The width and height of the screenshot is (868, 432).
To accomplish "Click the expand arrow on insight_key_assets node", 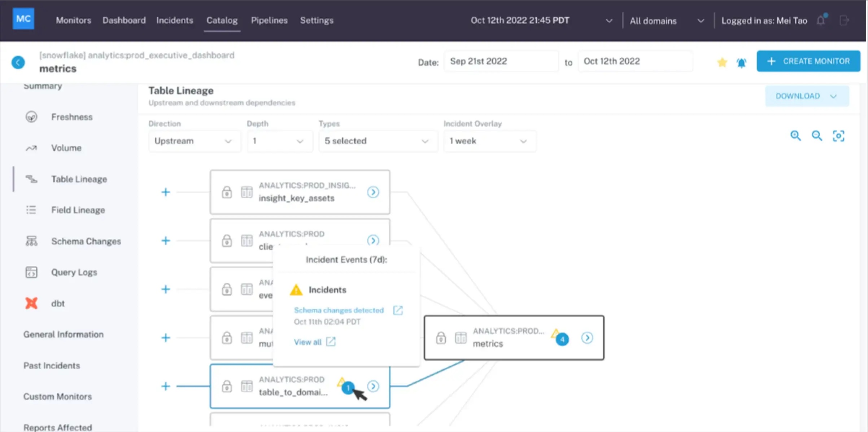I will point(374,191).
